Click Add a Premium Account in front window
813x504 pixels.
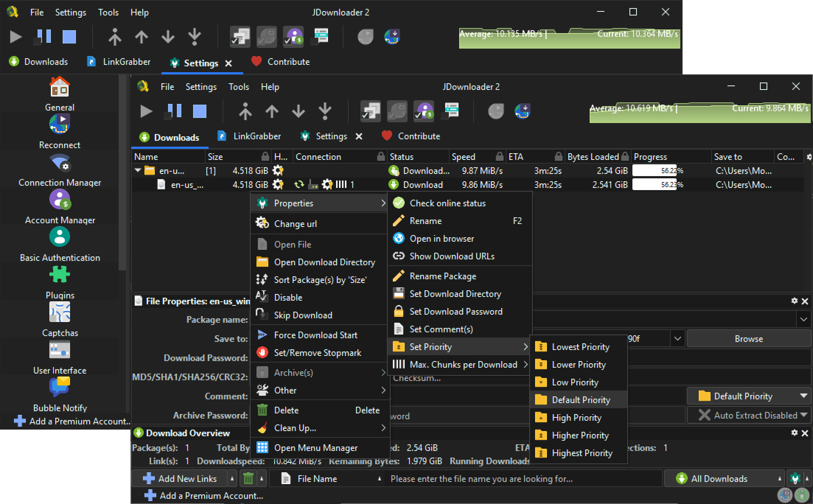click(x=203, y=496)
